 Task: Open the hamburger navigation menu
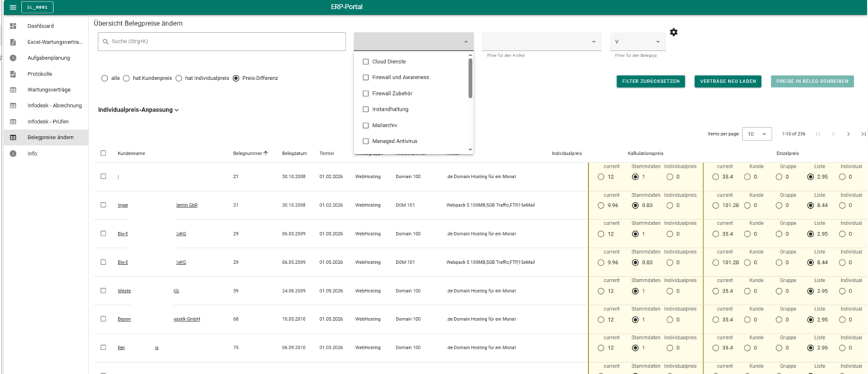tap(13, 7)
